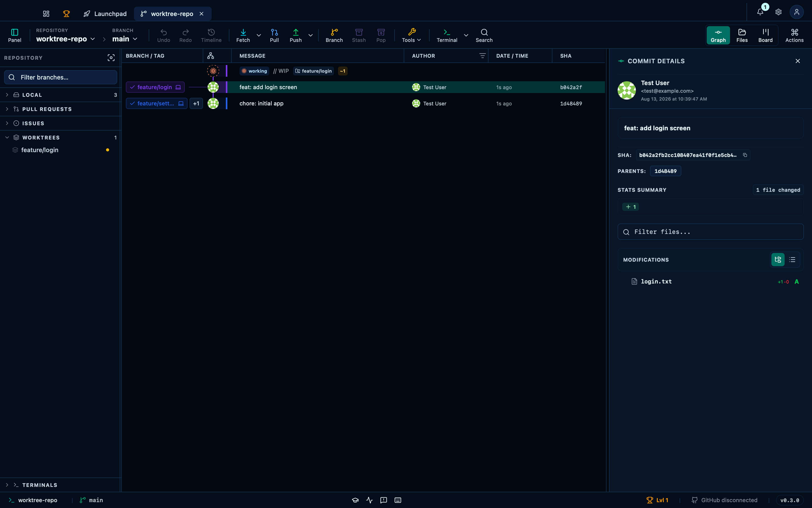Click the feature/sett... branch label
812x508 pixels.
click(156, 103)
